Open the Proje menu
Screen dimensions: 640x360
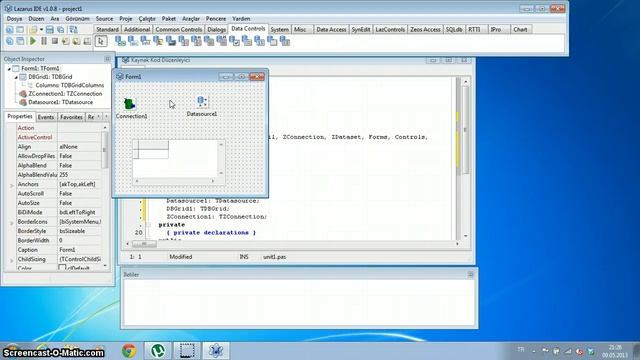[126, 19]
